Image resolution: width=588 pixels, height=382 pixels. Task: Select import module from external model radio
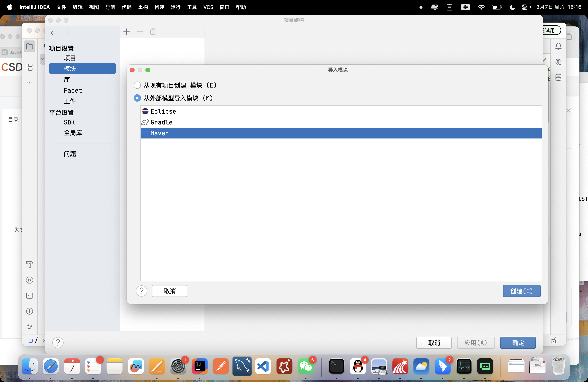click(137, 98)
